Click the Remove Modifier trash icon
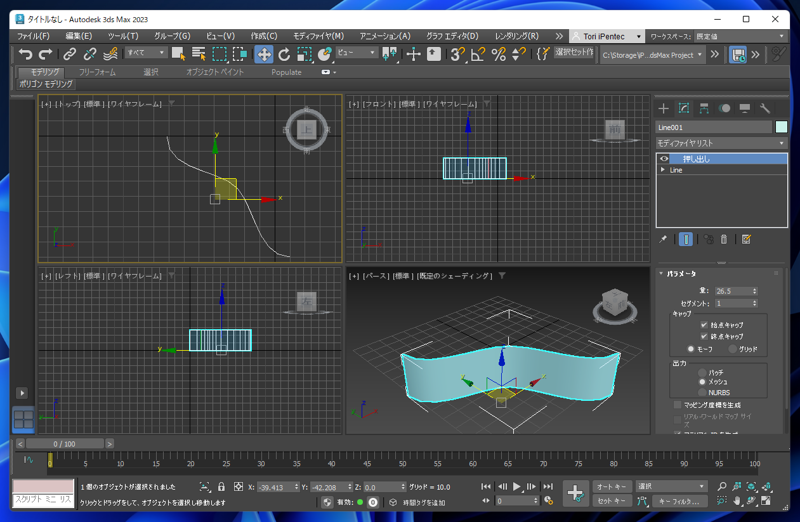 [x=724, y=239]
